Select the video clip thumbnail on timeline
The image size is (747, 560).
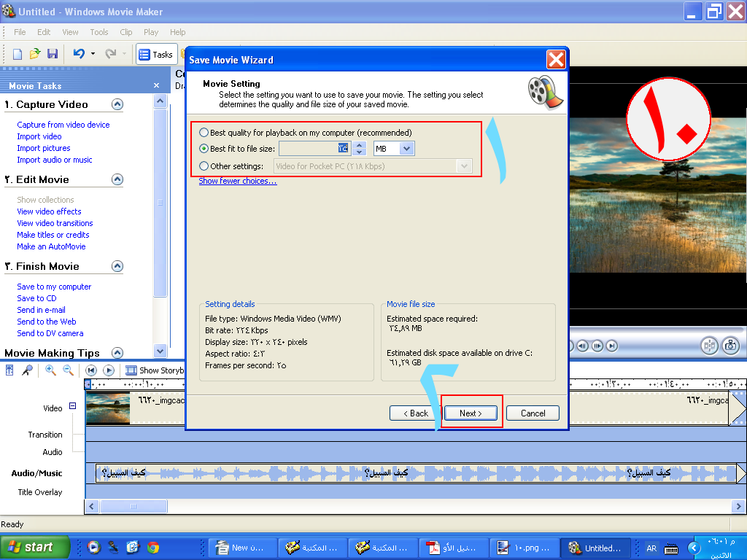[108, 408]
